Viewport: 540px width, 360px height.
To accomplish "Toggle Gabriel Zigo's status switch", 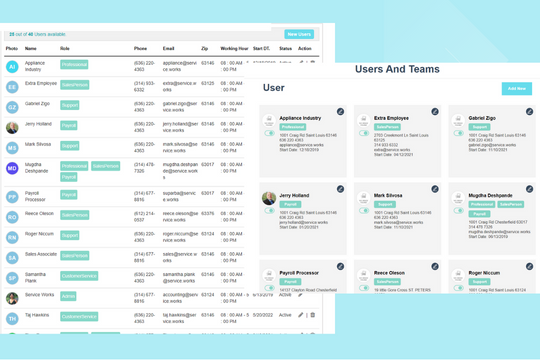I will click(459, 133).
